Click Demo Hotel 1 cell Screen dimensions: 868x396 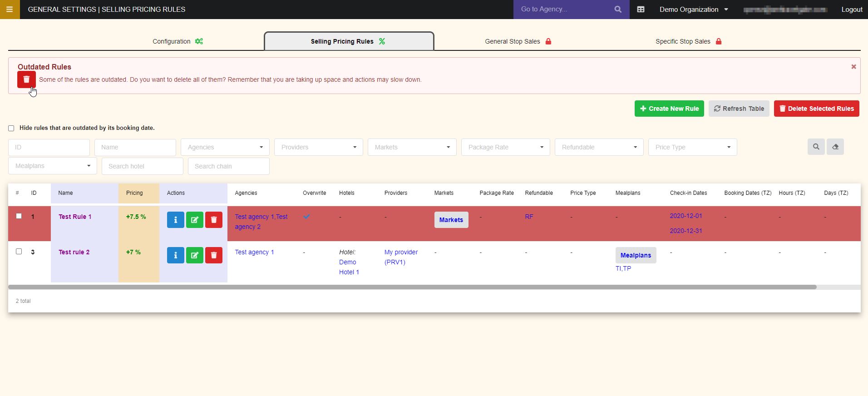point(349,267)
